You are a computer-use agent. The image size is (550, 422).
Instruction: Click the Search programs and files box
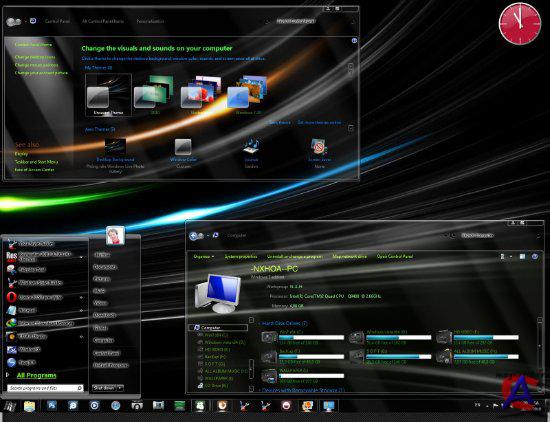pyautogui.click(x=45, y=388)
